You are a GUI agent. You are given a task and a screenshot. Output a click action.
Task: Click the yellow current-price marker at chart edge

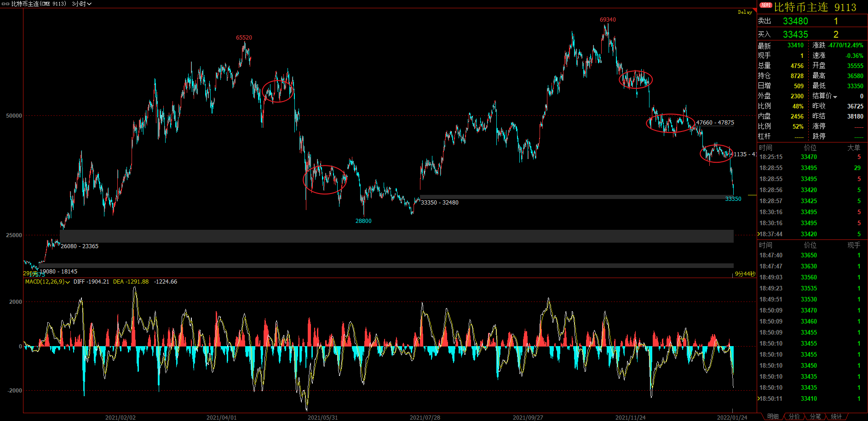coord(752,195)
